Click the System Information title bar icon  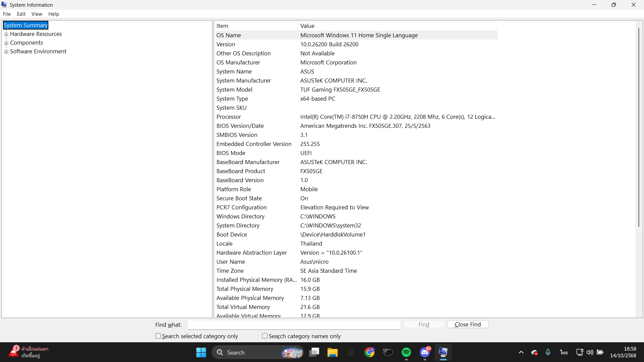tap(4, 5)
